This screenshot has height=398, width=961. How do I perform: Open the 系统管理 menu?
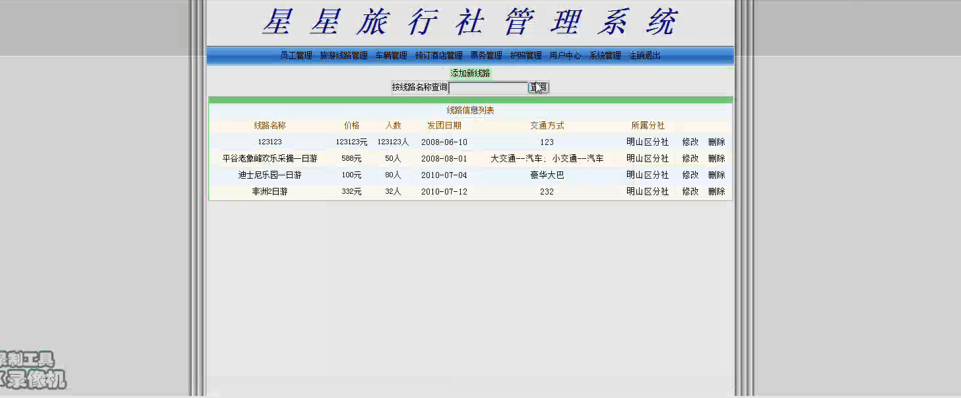[605, 55]
